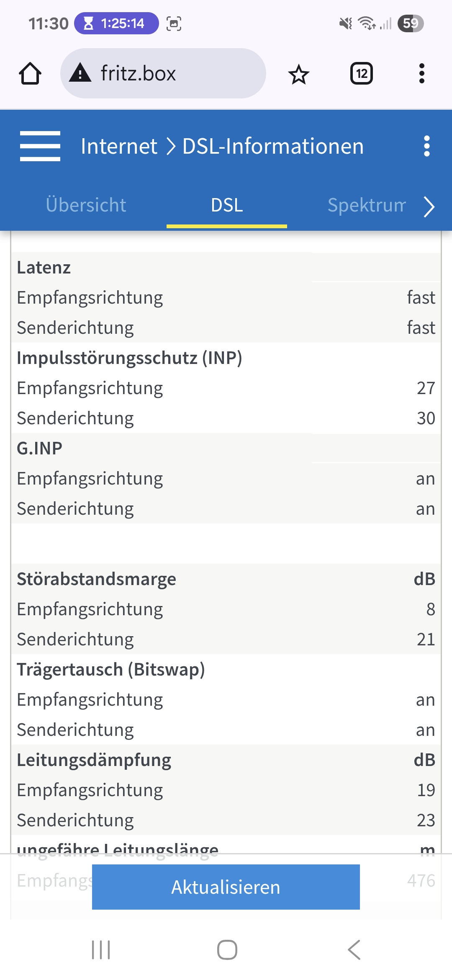Switch to the Übersicht tab
Screen dimensions: 452x980
tap(85, 205)
